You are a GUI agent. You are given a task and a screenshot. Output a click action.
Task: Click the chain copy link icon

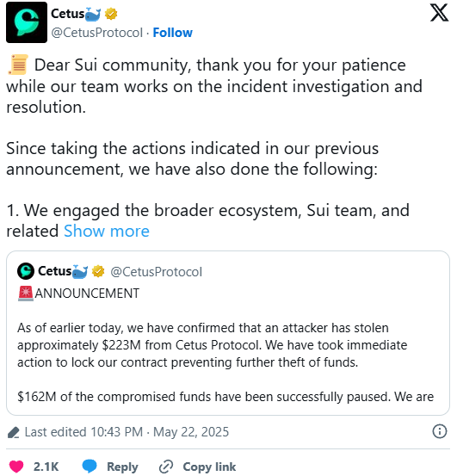point(166,467)
